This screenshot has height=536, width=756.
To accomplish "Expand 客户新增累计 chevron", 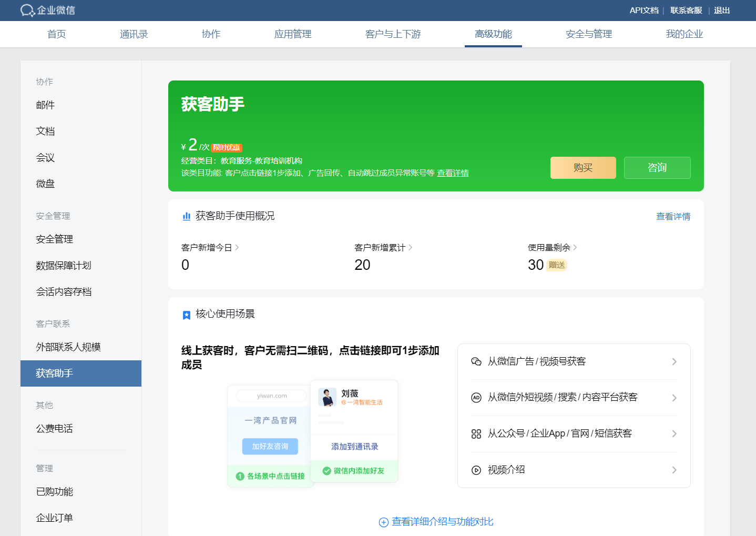I will [411, 247].
